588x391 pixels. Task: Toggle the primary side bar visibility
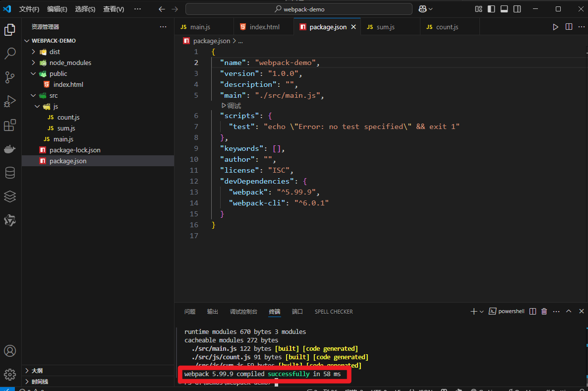(491, 9)
